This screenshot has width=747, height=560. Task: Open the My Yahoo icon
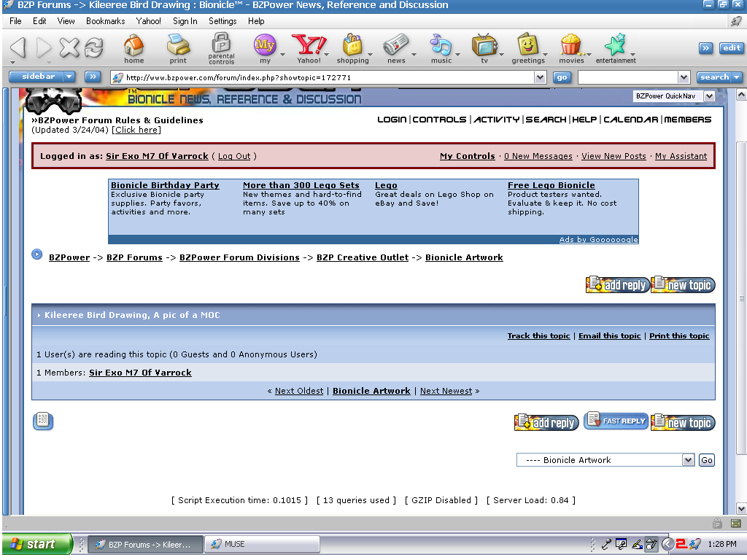coord(265,49)
